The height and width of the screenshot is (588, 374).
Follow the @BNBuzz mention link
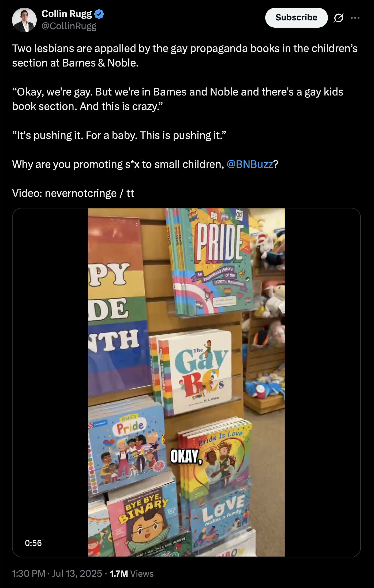[250, 164]
